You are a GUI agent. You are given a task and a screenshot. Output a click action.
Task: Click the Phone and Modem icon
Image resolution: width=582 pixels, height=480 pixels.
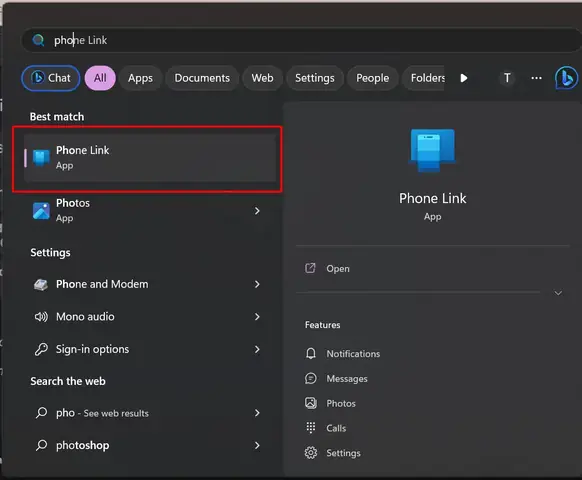(x=41, y=284)
